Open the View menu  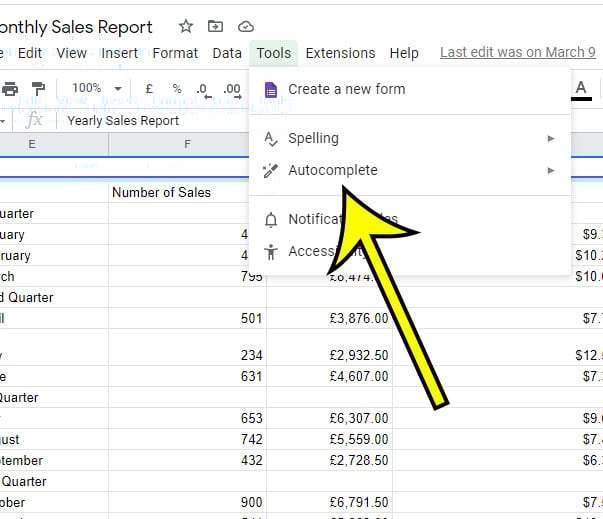72,53
